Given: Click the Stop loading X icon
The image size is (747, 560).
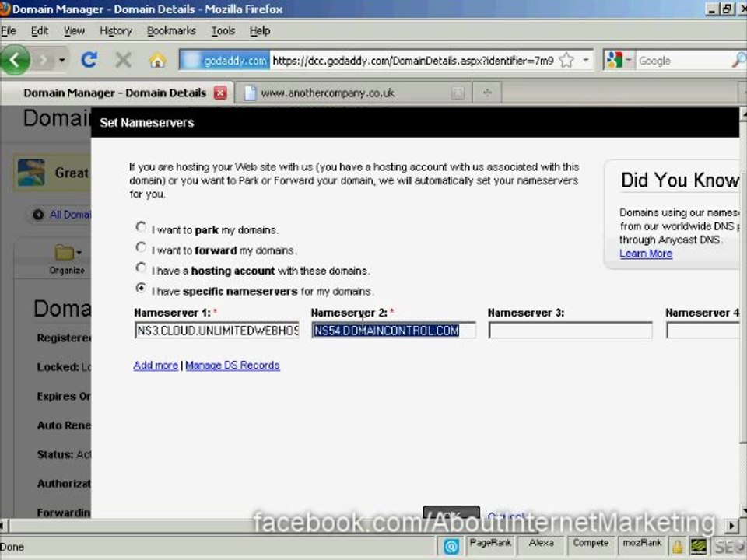Looking at the screenshot, I should [x=123, y=60].
